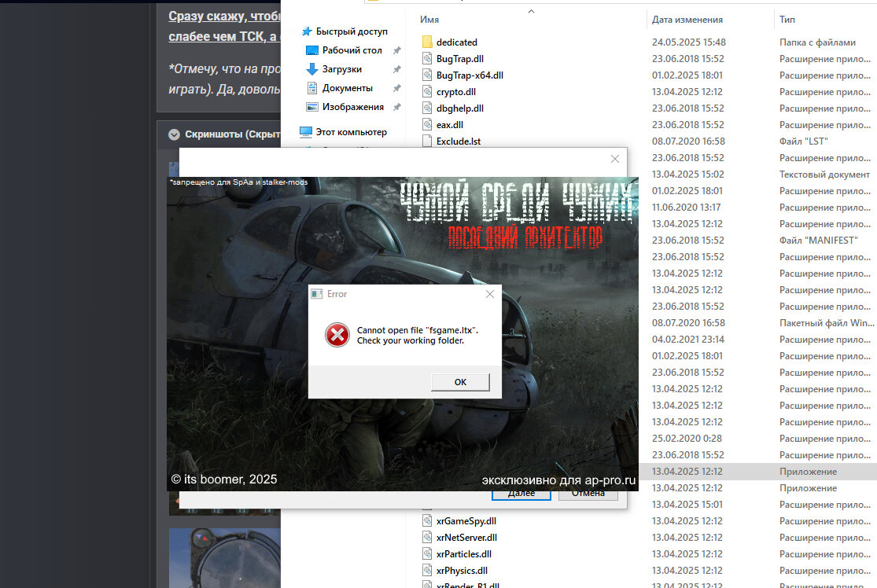Sort files by the Имя column header

(x=429, y=20)
